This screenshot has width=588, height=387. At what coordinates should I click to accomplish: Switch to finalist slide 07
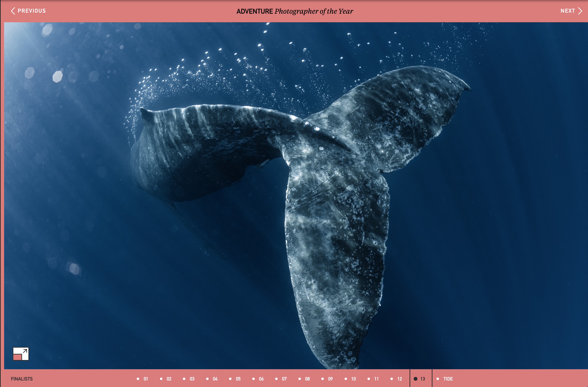(284, 379)
